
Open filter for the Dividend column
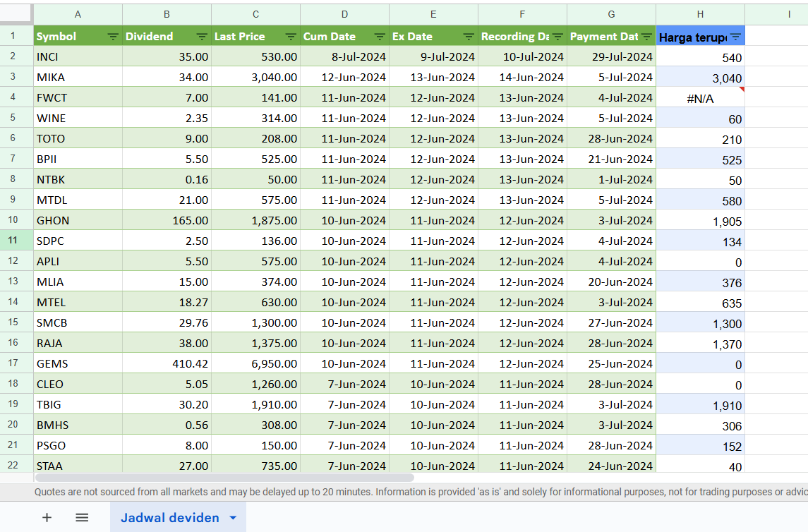(x=202, y=37)
